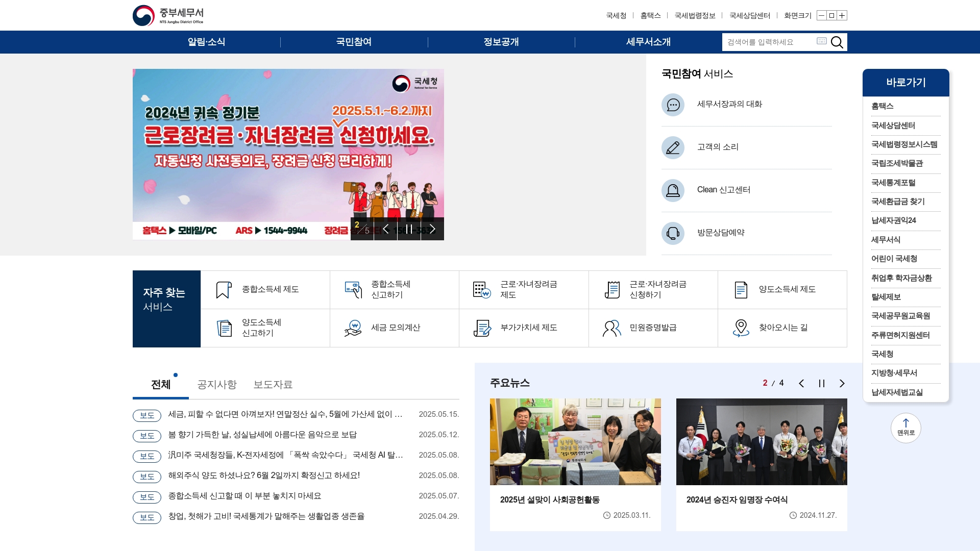Click the 홈택스 link in top bar

(650, 15)
